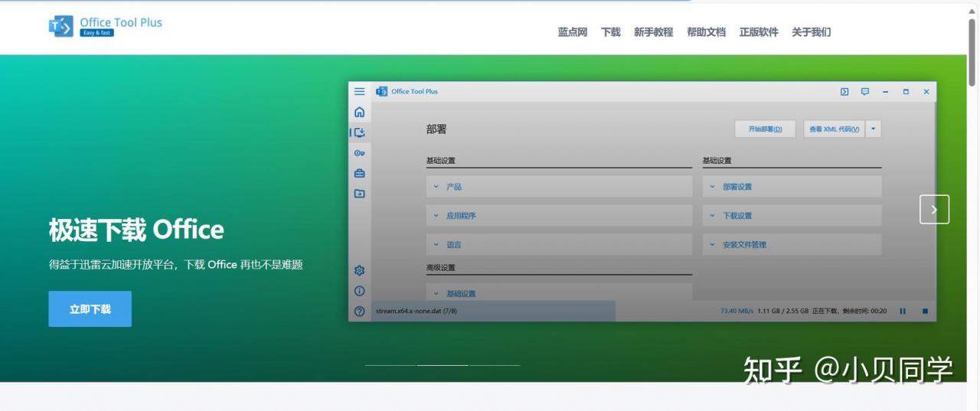Pause the download in the status bar
Viewport: 980px width, 411px height.
903,311
